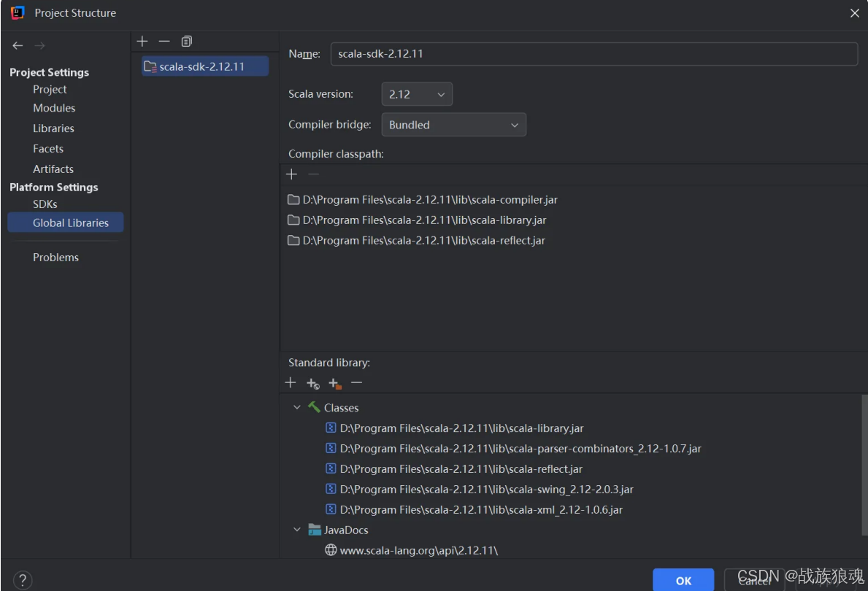This screenshot has width=868, height=591.
Task: Click the IntelliJ logo in the title bar
Action: point(18,12)
